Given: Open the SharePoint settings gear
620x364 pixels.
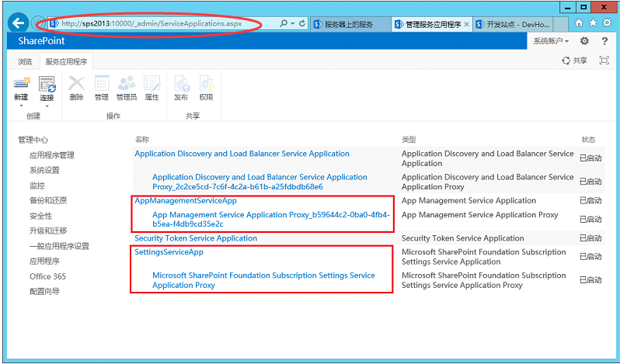Looking at the screenshot, I should click(584, 40).
